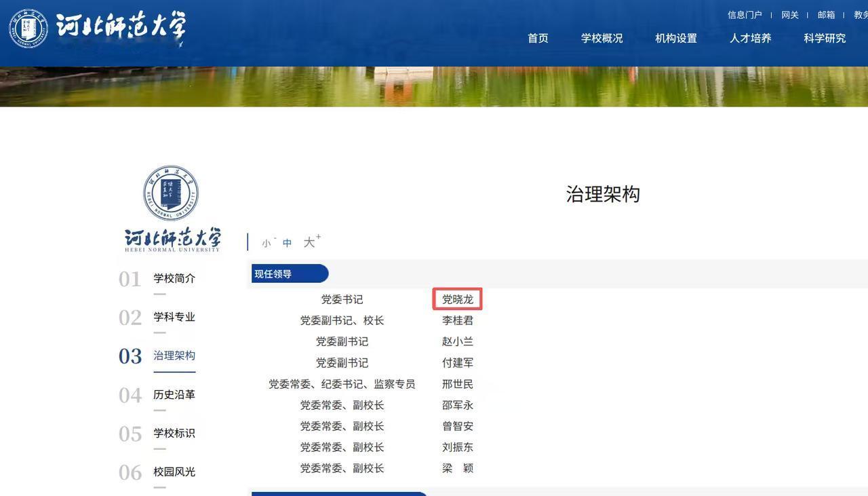Open 人才培养 navigation menu
Image resolution: width=868 pixels, height=496 pixels.
click(x=750, y=39)
